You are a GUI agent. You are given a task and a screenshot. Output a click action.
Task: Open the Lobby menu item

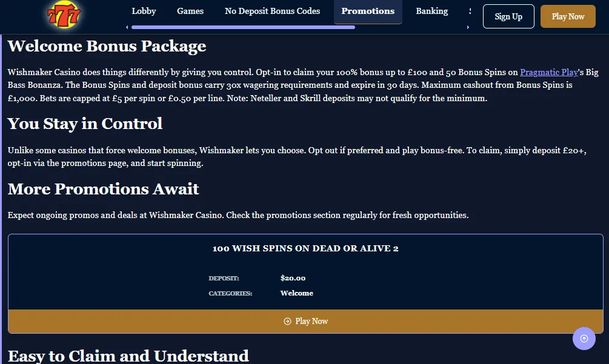coord(144,12)
